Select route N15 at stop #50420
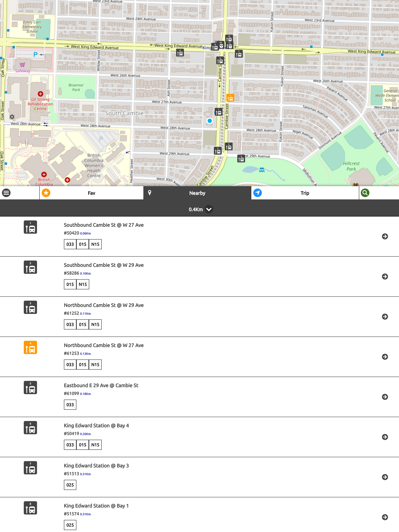 (95, 244)
